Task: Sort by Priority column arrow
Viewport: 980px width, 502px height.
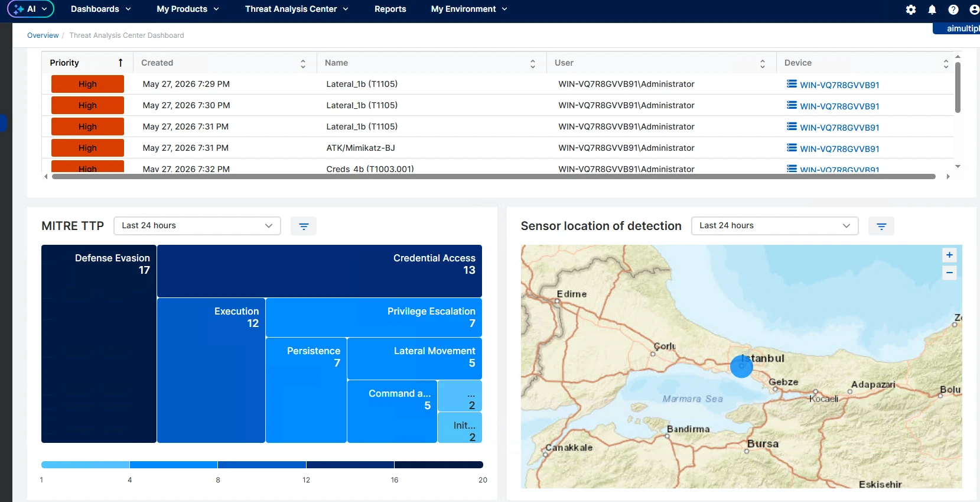Action: click(x=121, y=63)
